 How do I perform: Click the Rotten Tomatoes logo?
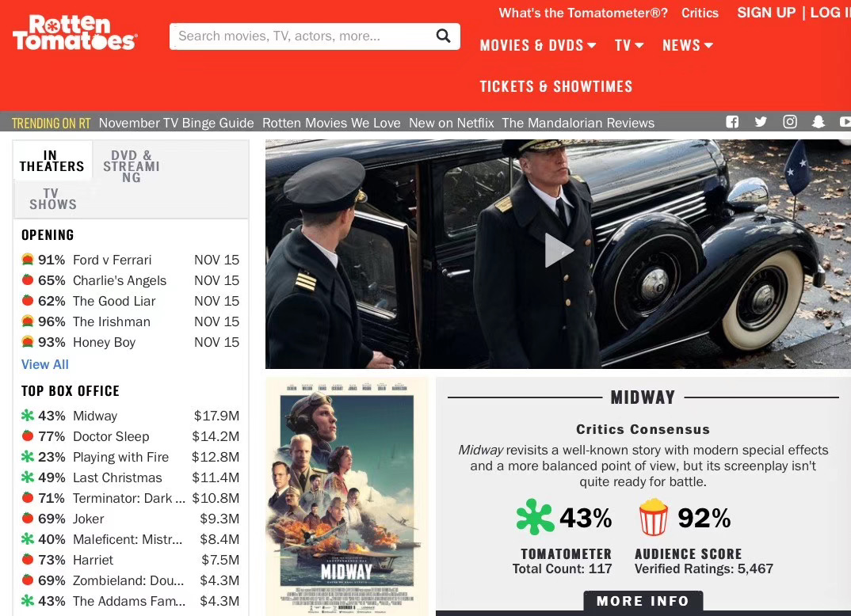coord(74,32)
